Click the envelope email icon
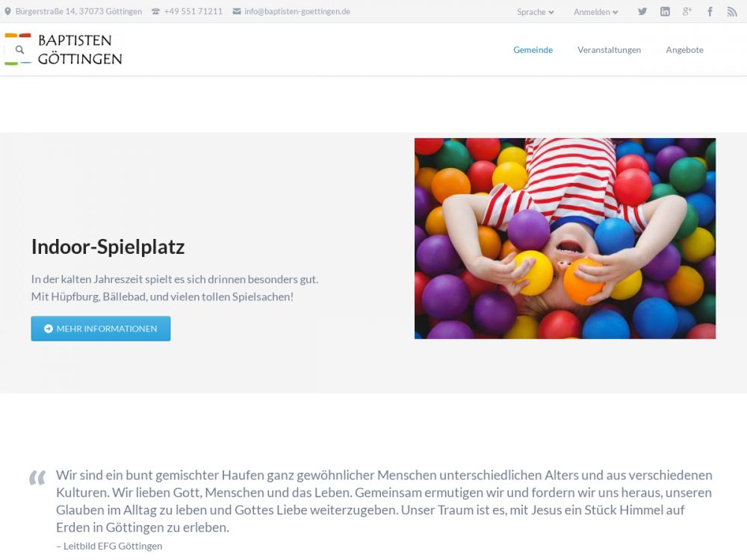The height and width of the screenshot is (560, 747). click(x=237, y=11)
